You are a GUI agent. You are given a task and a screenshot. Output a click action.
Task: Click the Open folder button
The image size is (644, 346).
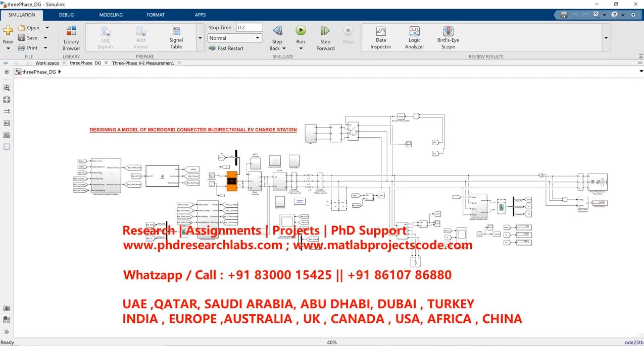pyautogui.click(x=29, y=28)
